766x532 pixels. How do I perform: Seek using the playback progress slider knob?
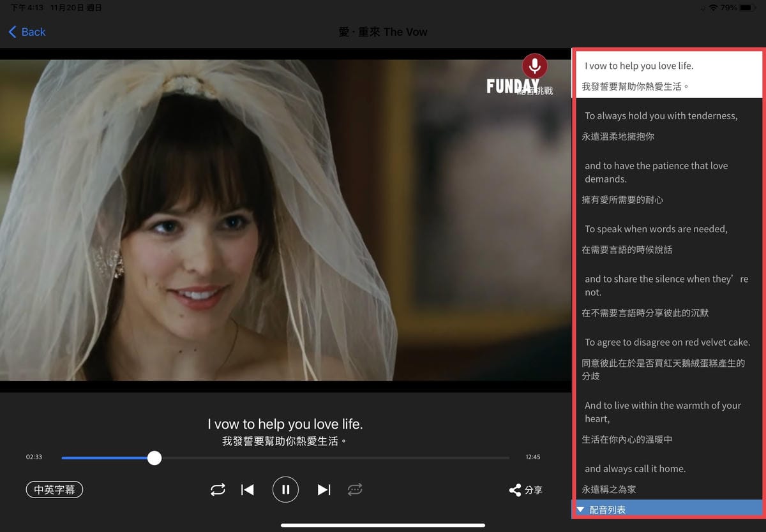154,457
